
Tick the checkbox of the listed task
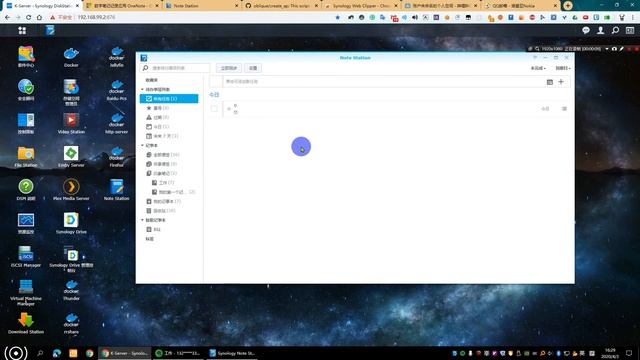point(214,109)
